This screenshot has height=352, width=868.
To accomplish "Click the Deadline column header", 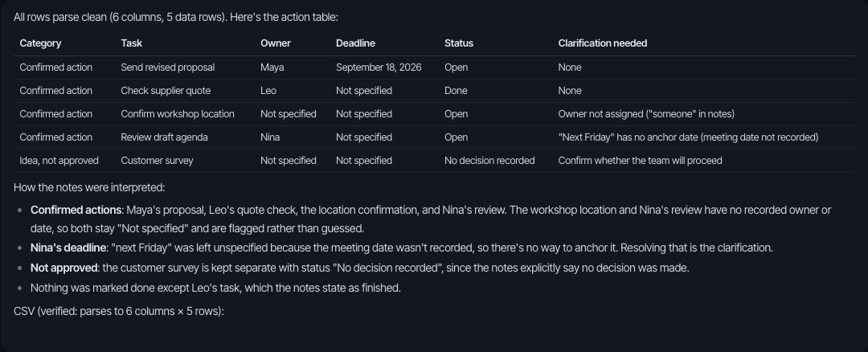I will [355, 43].
